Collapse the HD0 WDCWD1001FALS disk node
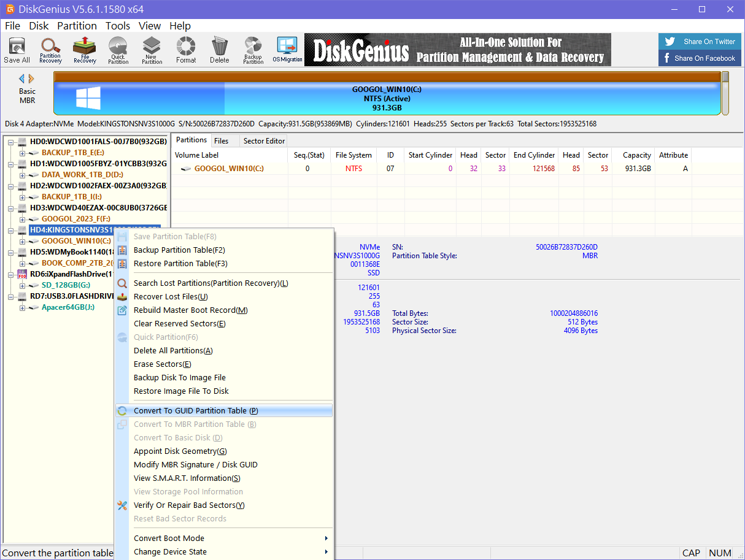This screenshot has width=745, height=560. click(11, 142)
